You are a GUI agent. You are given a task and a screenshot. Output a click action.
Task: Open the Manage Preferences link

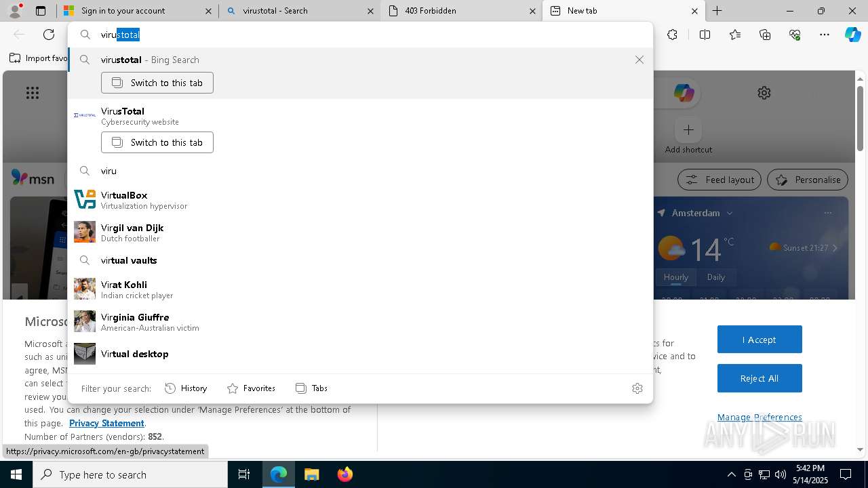[x=759, y=418]
